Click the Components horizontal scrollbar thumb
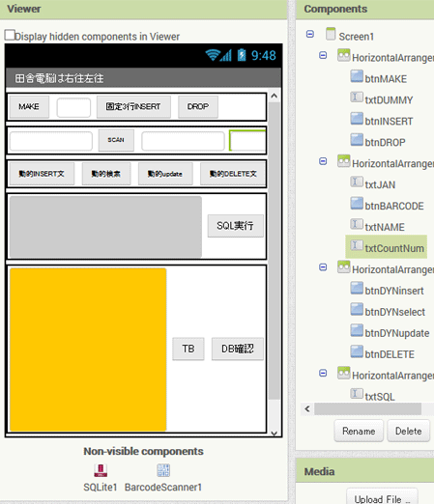 coord(367,409)
